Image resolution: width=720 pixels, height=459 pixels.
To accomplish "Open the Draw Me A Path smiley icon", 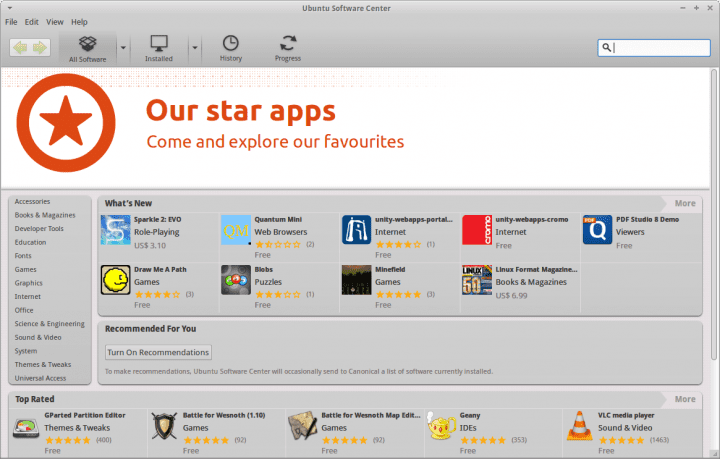I will click(116, 280).
